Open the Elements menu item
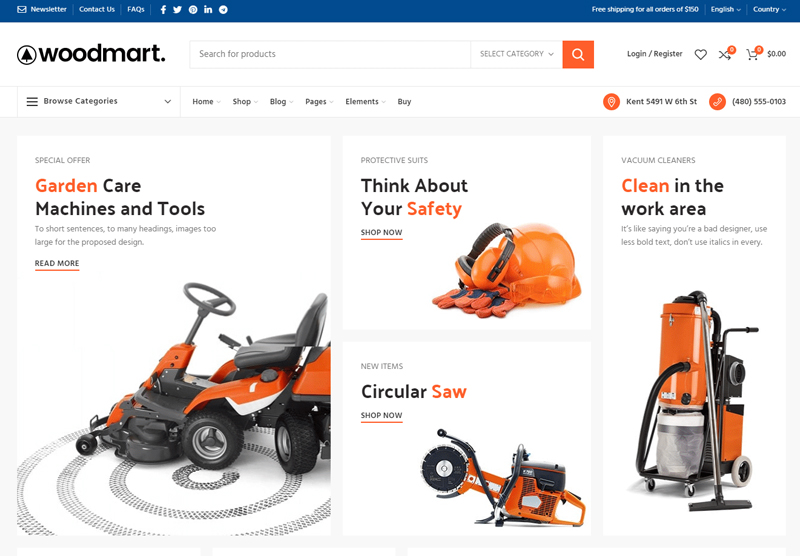800x556 pixels. coord(364,102)
